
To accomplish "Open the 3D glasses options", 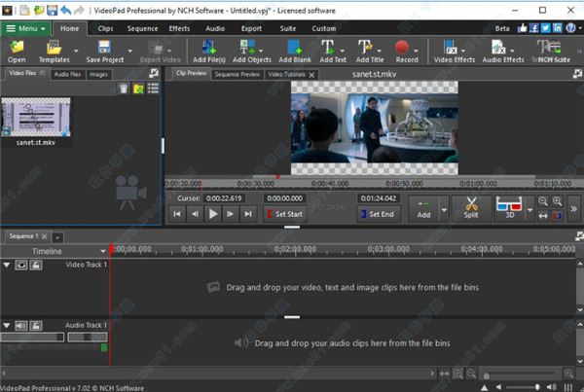I will (509, 208).
